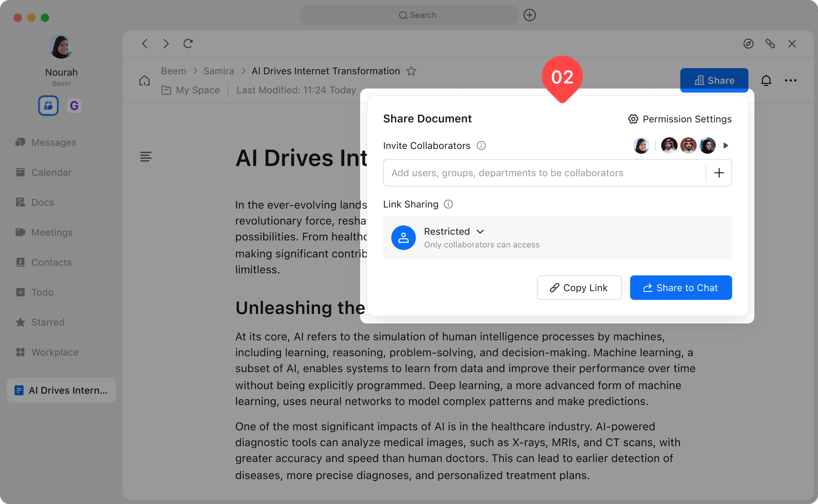Click the Invite Collaborators info icon

point(481,146)
